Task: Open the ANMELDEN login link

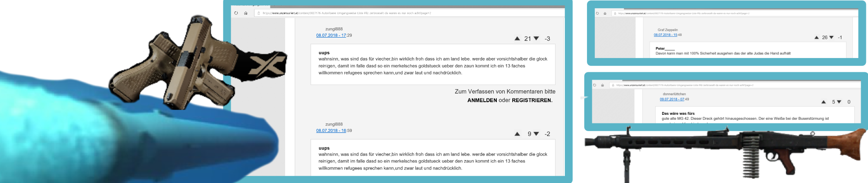Action: [482, 100]
